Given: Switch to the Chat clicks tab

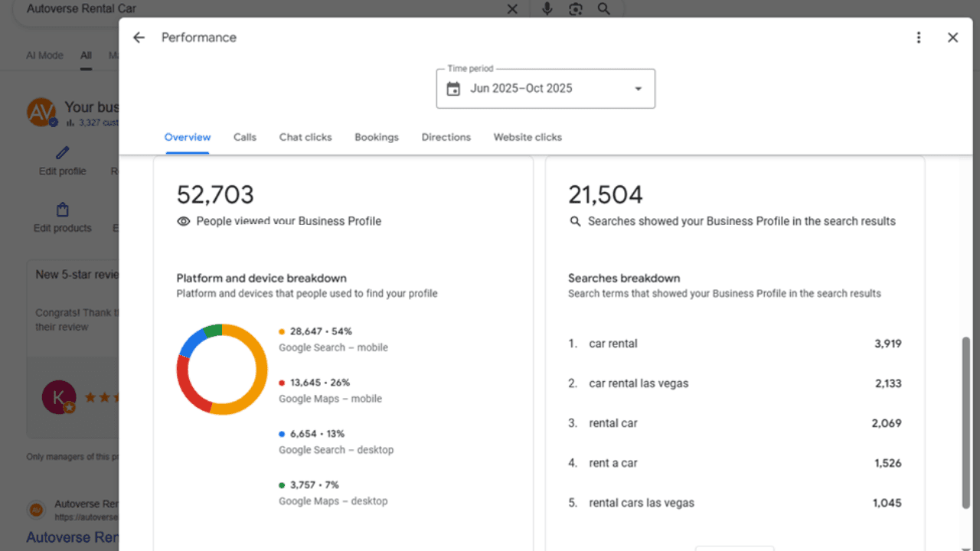Looking at the screenshot, I should click(x=305, y=137).
